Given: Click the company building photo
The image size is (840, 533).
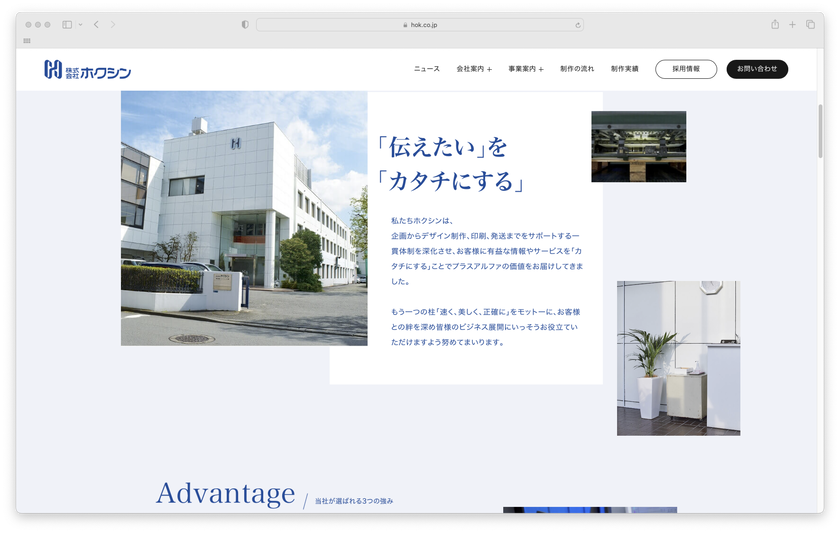Looking at the screenshot, I should coord(244,218).
